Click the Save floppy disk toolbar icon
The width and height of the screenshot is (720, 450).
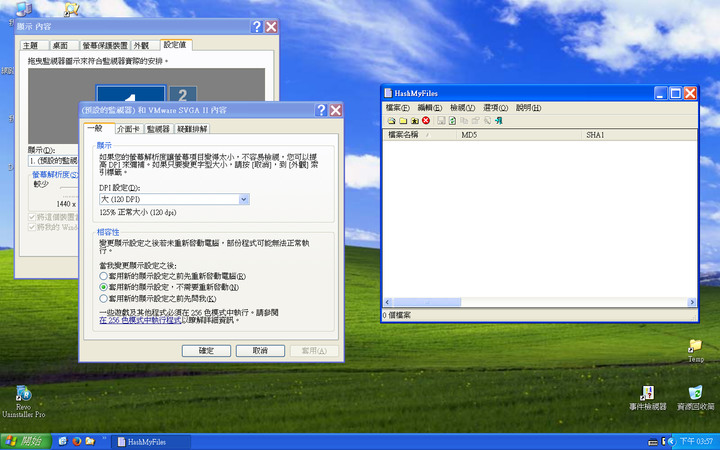point(441,121)
